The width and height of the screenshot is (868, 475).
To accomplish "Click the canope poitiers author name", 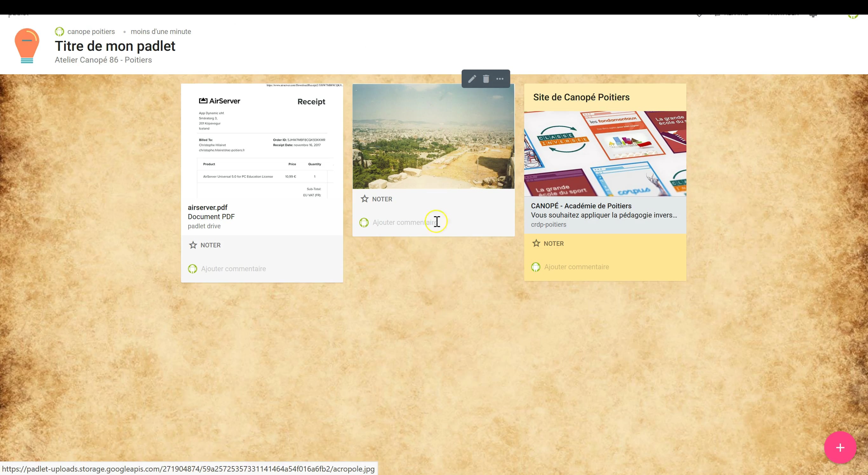I will tap(91, 32).
